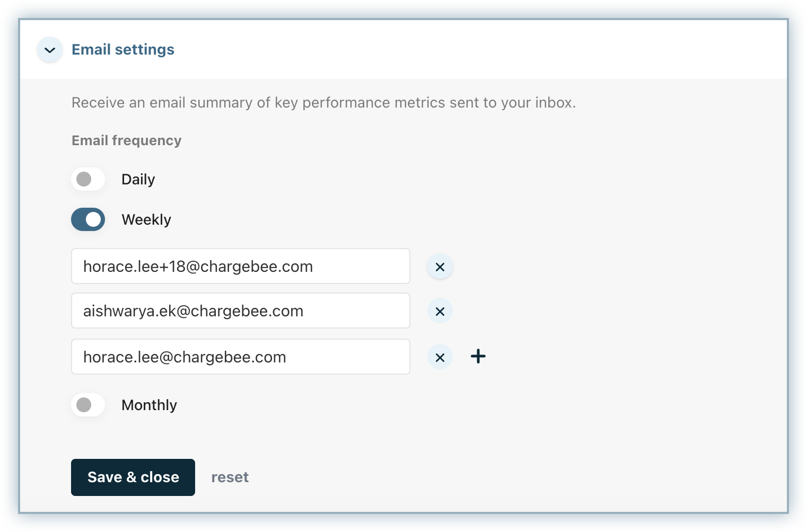The width and height of the screenshot is (807, 532).
Task: Turn on the Monthly email toggle
Action: click(88, 405)
